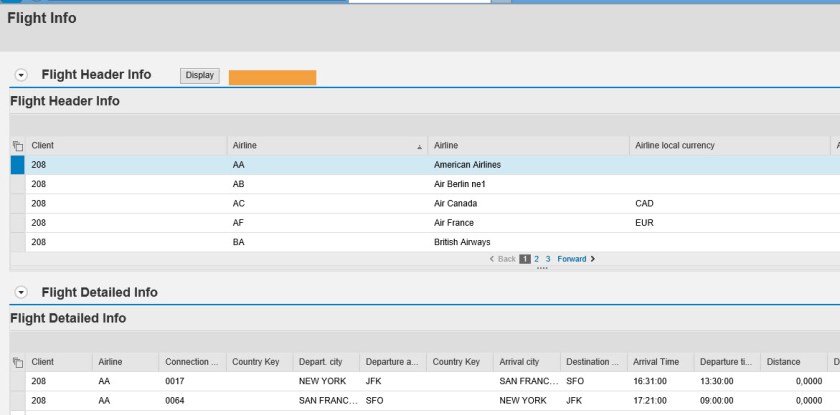Click select-all icon in detailed info table
The height and width of the screenshot is (415, 840).
[x=16, y=362]
